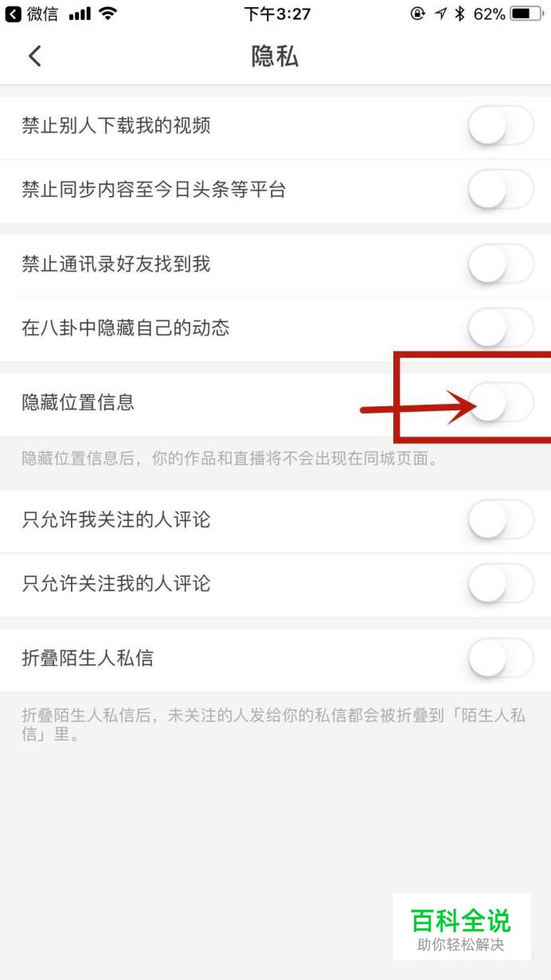Enable 禁止别人下载我的视频 switch
551x980 pixels.
coord(501,125)
